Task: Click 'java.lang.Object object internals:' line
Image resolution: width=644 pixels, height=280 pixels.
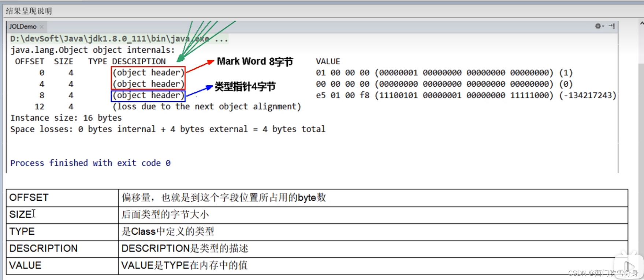Action: pyautogui.click(x=93, y=50)
